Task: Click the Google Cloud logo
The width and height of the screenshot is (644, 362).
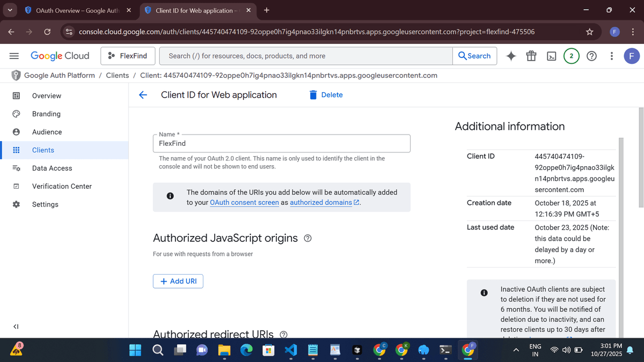Action: point(60,56)
